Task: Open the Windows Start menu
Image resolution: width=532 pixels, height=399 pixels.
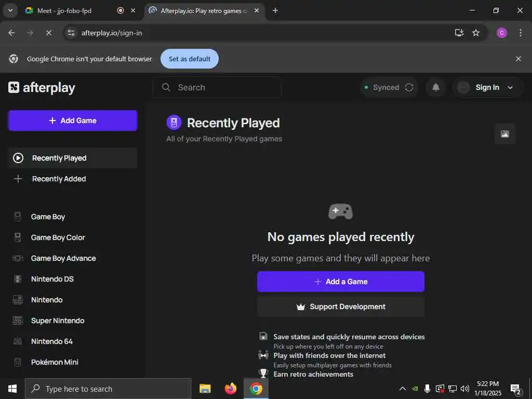Action: 12,389
